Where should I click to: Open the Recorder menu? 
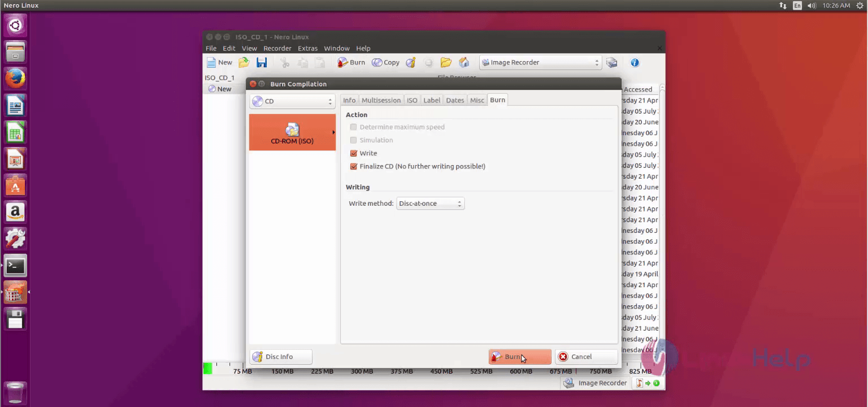(x=277, y=48)
